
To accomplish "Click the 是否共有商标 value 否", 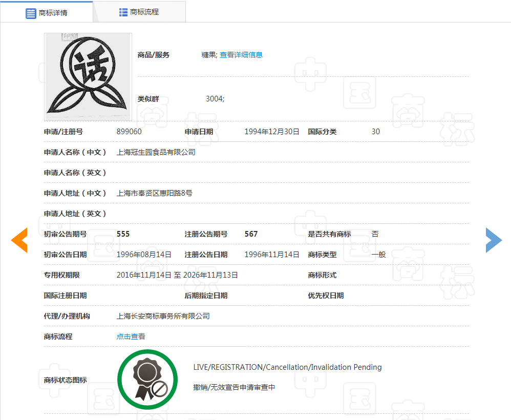I will pyautogui.click(x=375, y=234).
